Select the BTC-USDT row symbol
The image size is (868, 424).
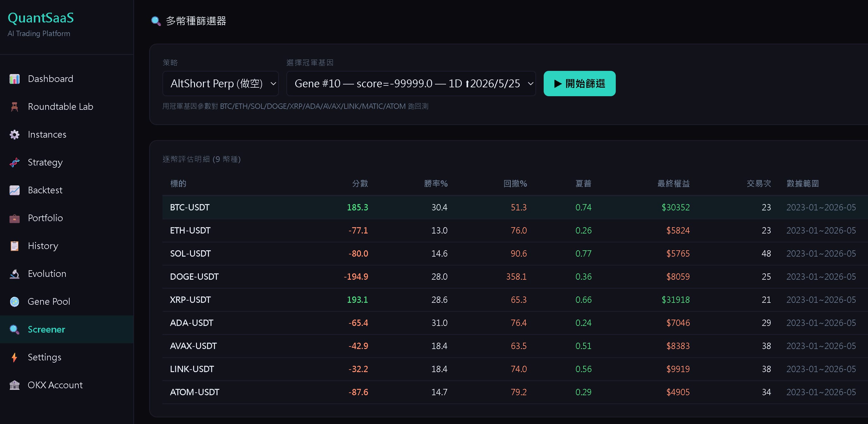[x=190, y=208]
